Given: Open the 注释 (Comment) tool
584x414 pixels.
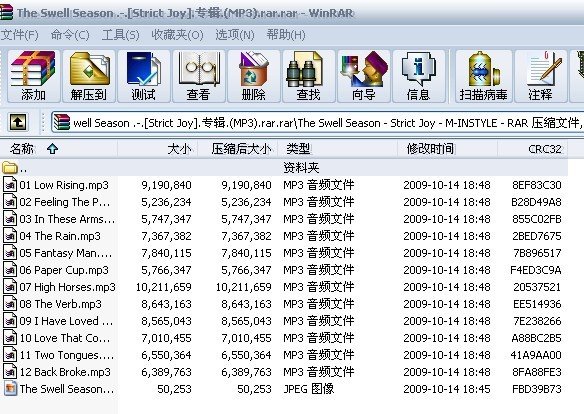Looking at the screenshot, I should tap(541, 76).
